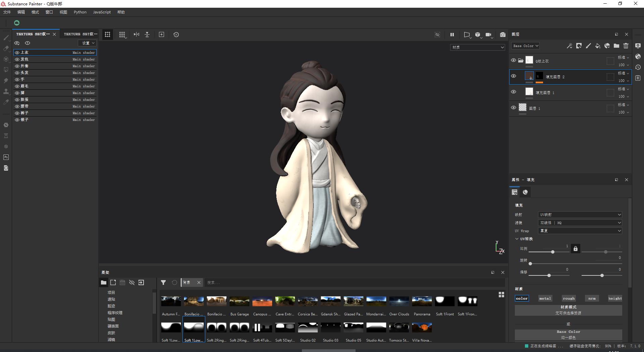Click the horizontal mirror icon in viewport toolbar
Screen dimensions: 644x352
tap(137, 34)
